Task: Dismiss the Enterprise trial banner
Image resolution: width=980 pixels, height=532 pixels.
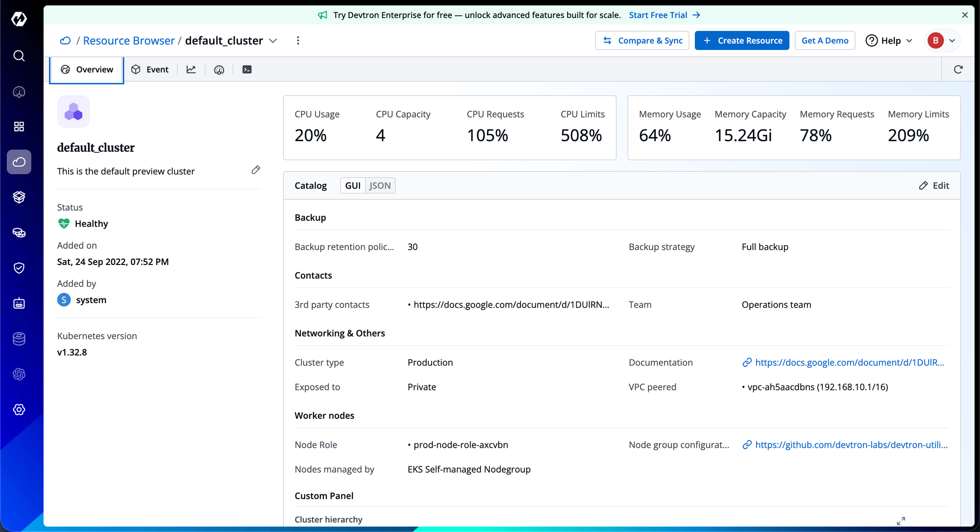Action: [965, 15]
